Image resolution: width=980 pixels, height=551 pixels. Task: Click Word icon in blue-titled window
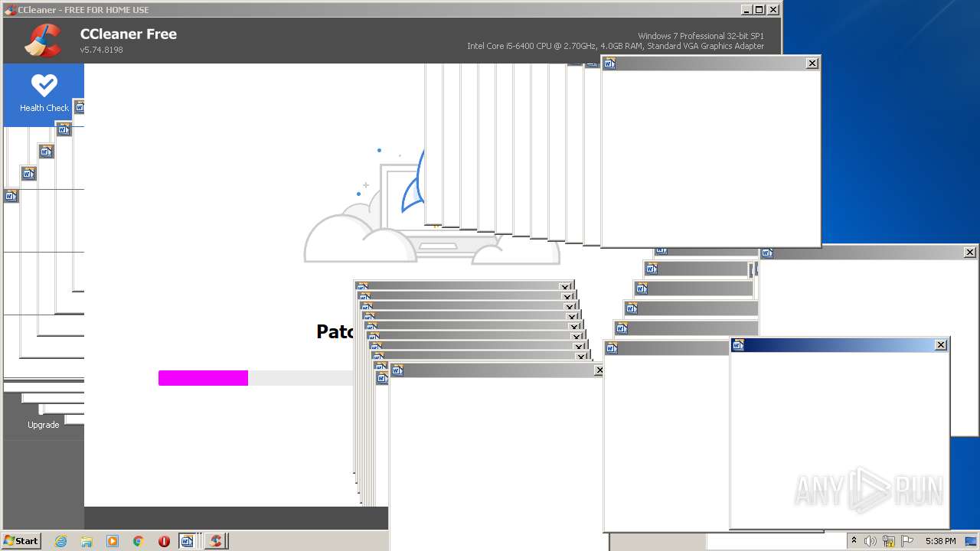tap(739, 345)
